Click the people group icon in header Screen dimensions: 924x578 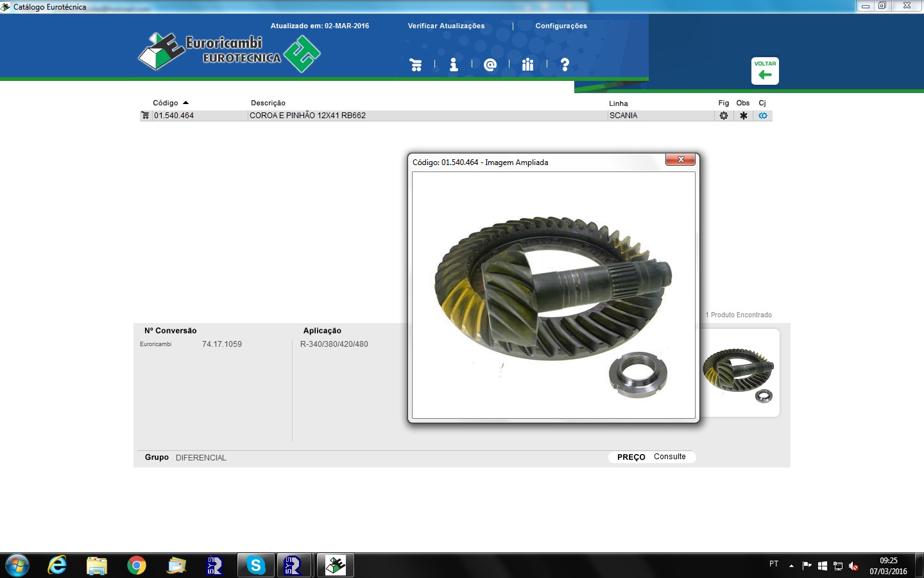[x=527, y=65]
